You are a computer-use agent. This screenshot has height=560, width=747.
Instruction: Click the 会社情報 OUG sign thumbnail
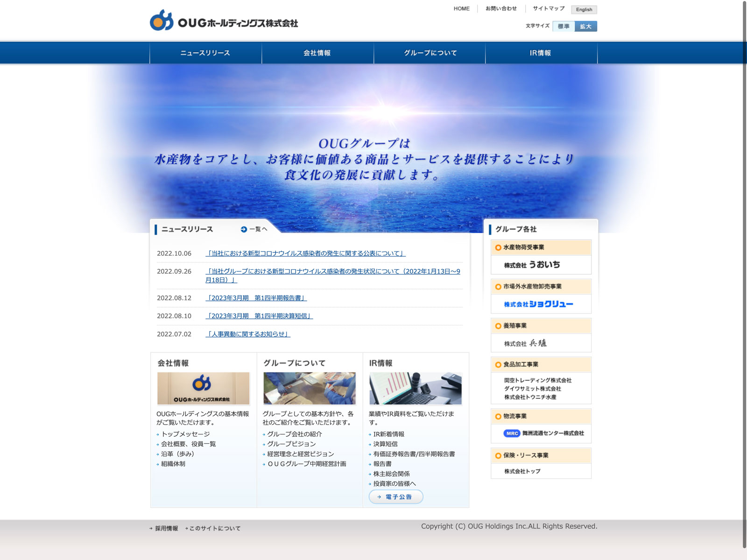point(203,388)
